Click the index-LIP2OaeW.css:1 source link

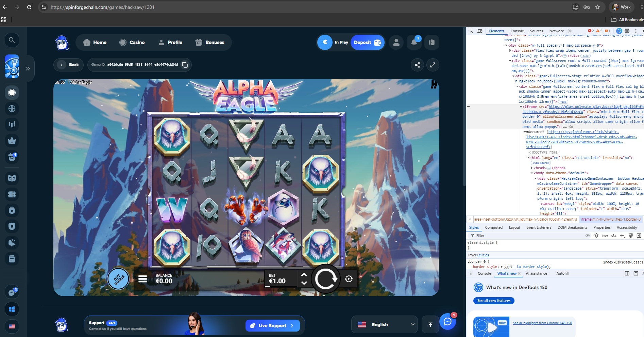[623, 262]
